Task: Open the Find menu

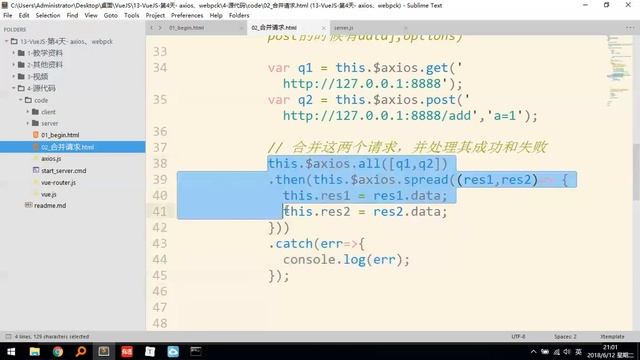Action: point(72,15)
